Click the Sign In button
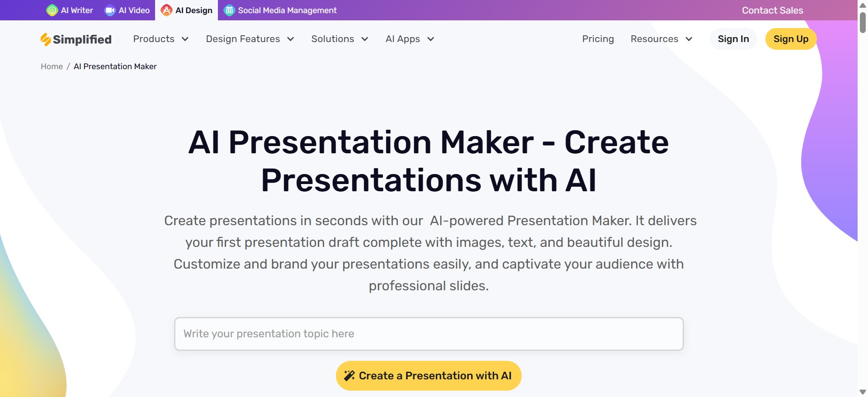The image size is (868, 397). point(733,39)
